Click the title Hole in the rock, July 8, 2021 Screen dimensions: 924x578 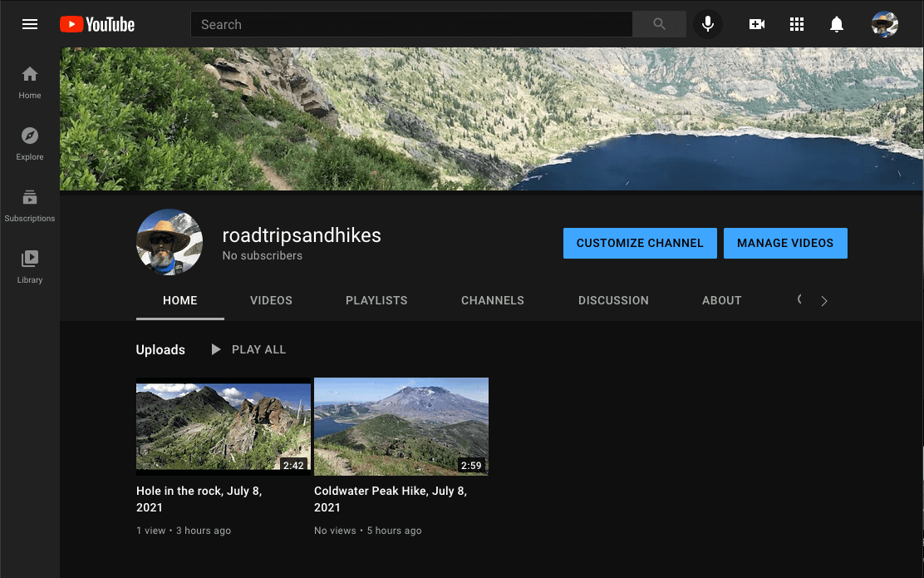199,499
